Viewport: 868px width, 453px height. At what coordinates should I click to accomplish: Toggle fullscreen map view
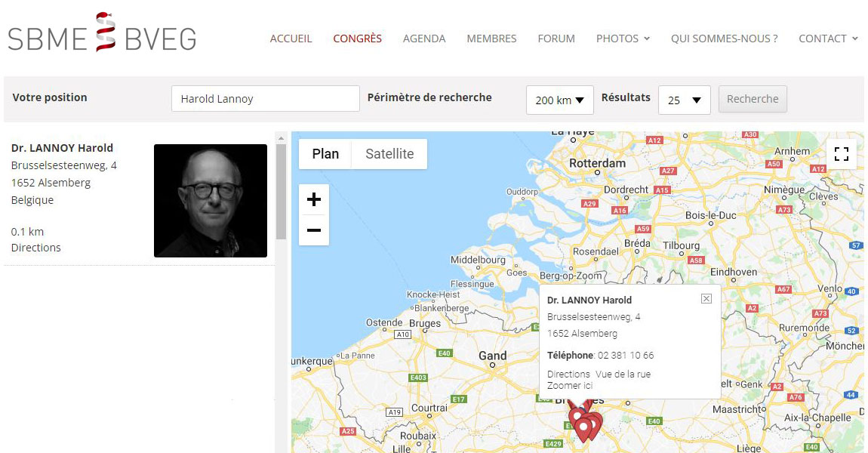[842, 154]
